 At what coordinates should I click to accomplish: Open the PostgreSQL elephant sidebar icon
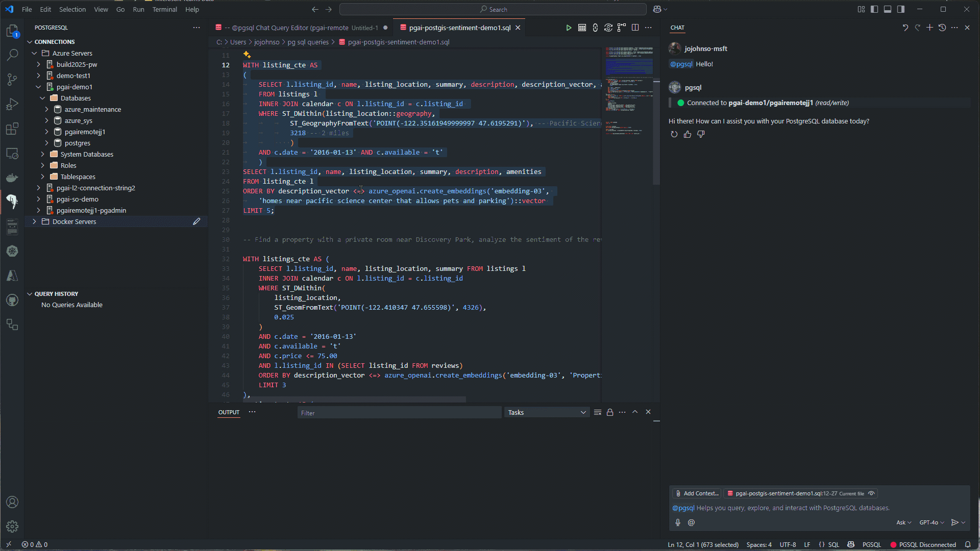[12, 202]
